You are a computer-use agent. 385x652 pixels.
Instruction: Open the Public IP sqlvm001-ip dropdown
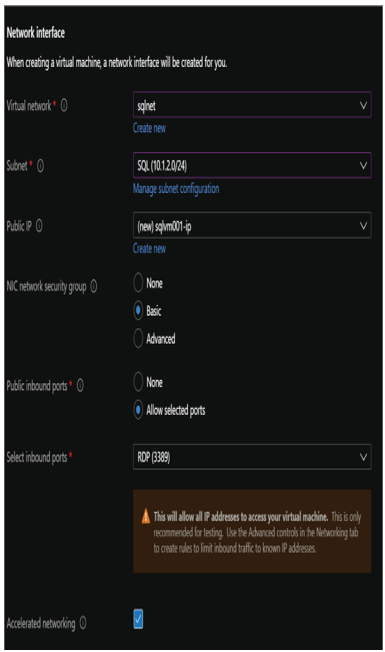tap(252, 225)
